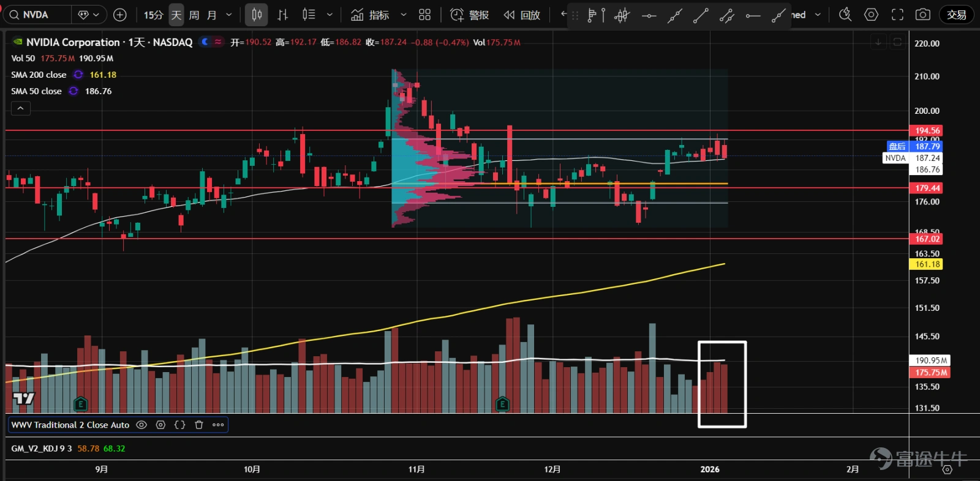Delete the WWV indicator
The height and width of the screenshot is (481, 980).
(x=198, y=425)
